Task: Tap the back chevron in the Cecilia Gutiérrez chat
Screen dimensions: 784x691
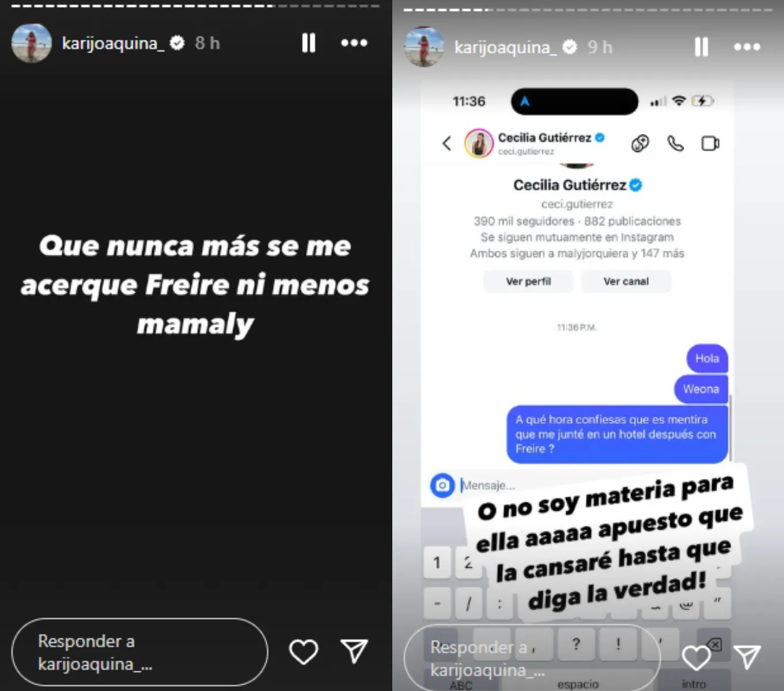Action: point(447,143)
